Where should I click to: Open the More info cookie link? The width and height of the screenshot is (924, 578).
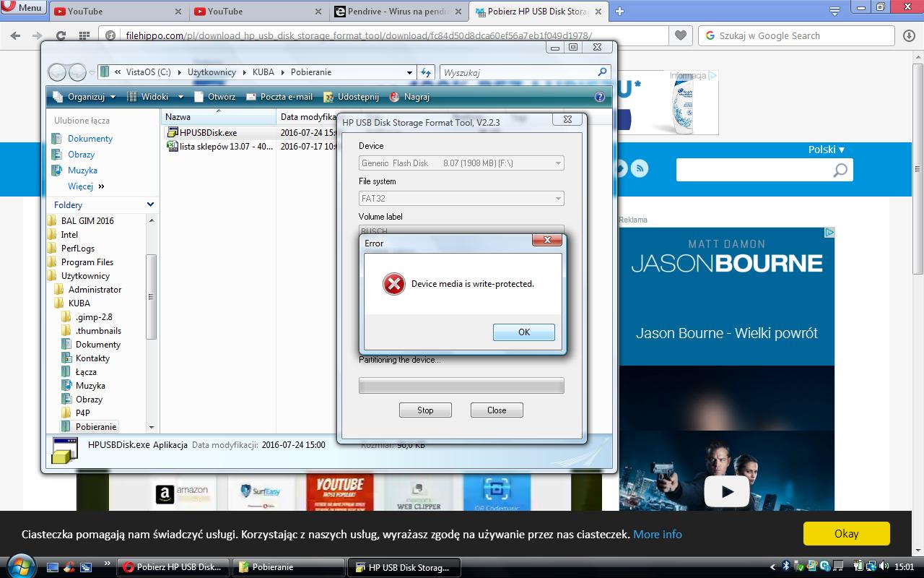pos(657,535)
